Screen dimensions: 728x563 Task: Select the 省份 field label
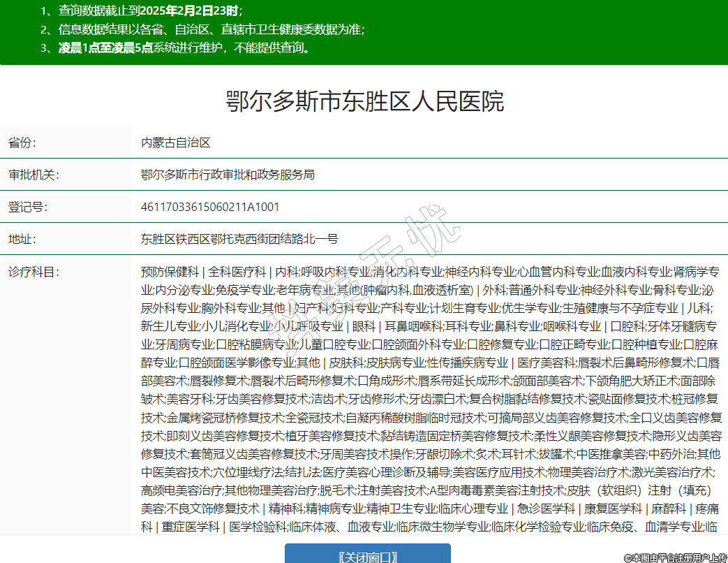[x=22, y=142]
